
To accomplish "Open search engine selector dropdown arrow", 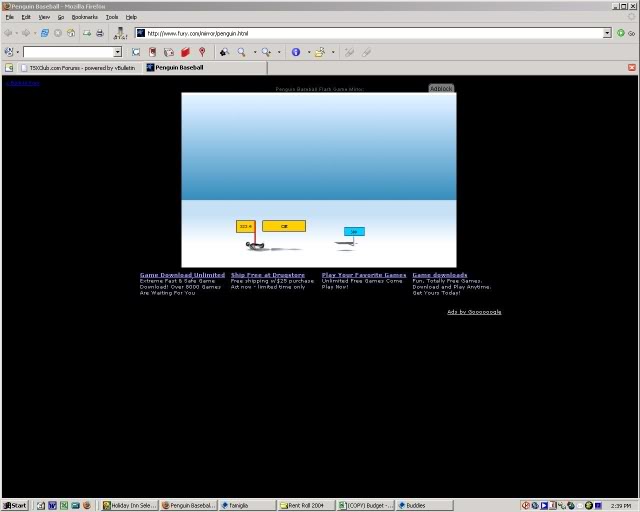I will 18,52.
